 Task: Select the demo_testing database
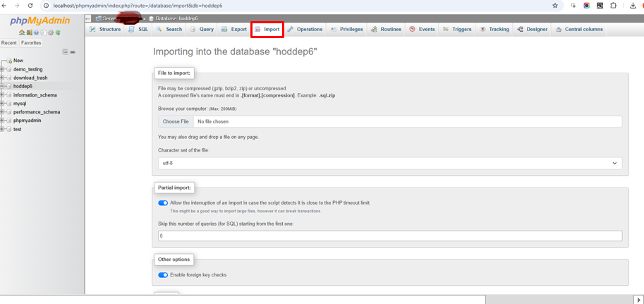coord(28,69)
